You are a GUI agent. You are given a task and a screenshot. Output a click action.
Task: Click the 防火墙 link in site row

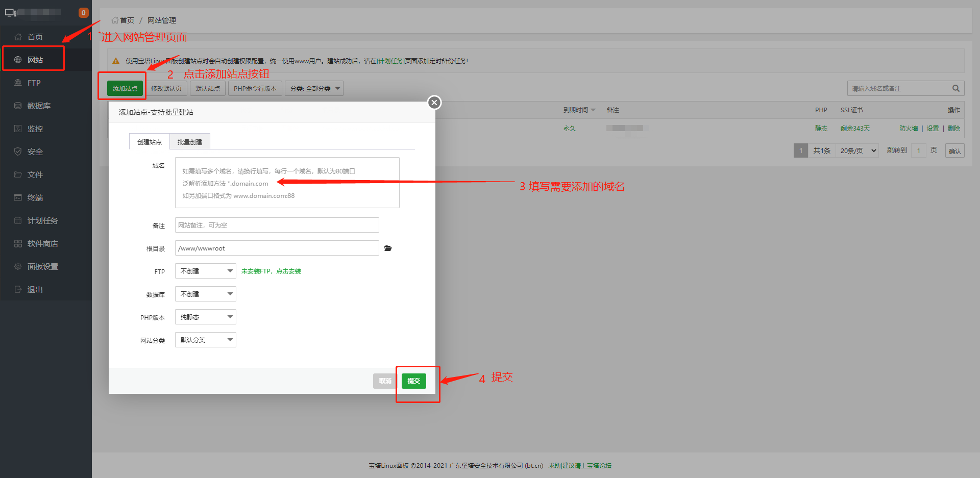909,129
